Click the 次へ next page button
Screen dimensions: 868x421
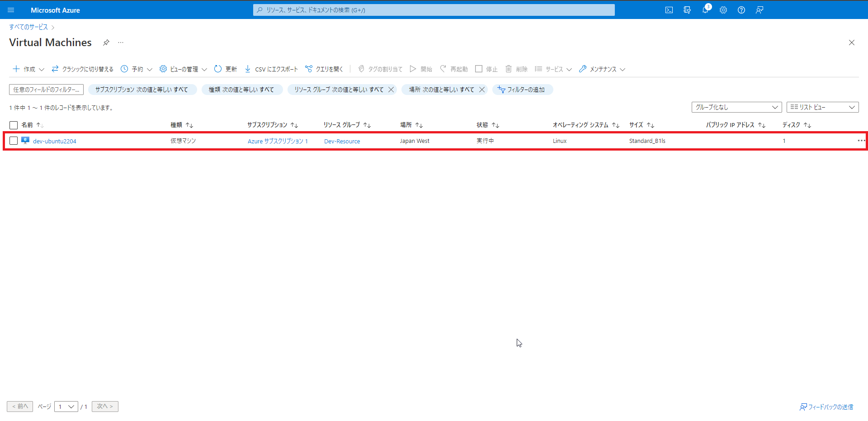(x=105, y=407)
